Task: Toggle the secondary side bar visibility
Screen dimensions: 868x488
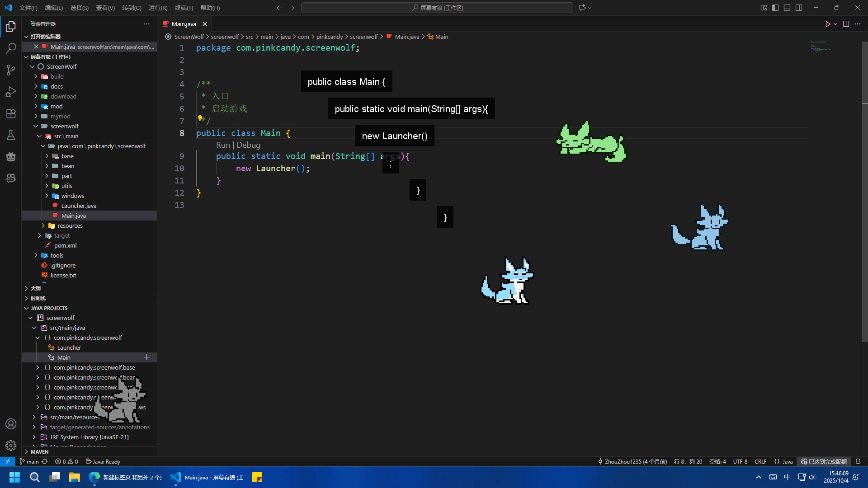Action: [x=799, y=8]
